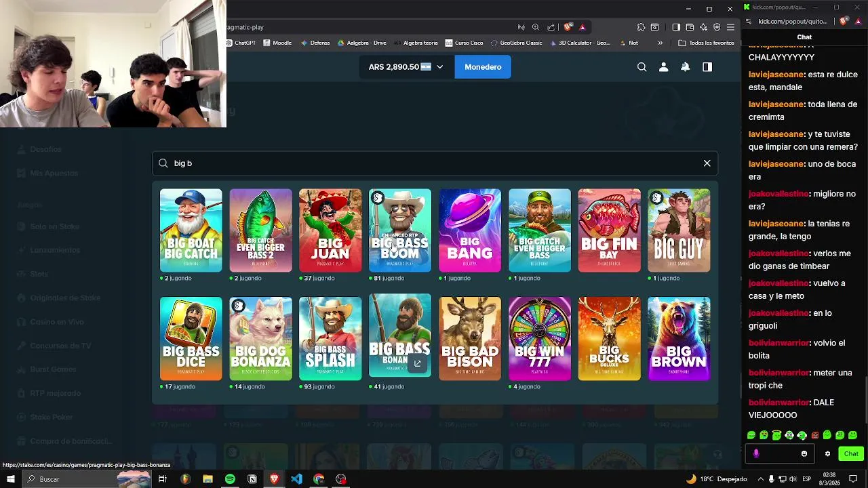
Task: Click the Brave Shields lion icon
Action: [567, 27]
